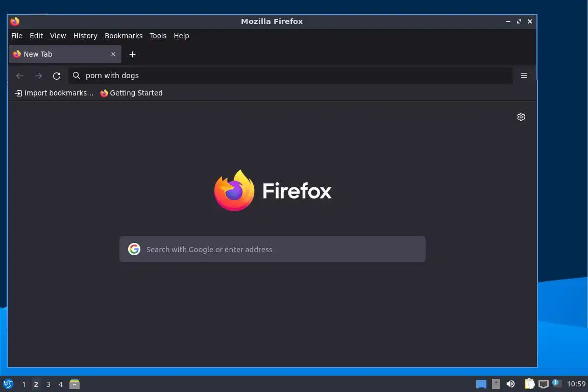Open the Tools menu
588x392 pixels.
(x=158, y=36)
